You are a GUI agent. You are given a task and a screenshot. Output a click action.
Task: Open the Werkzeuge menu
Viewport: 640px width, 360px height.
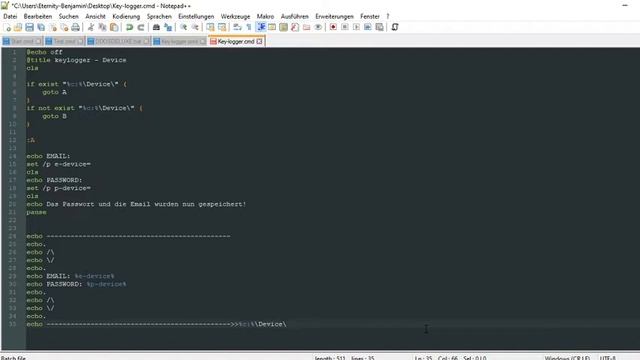point(236,16)
